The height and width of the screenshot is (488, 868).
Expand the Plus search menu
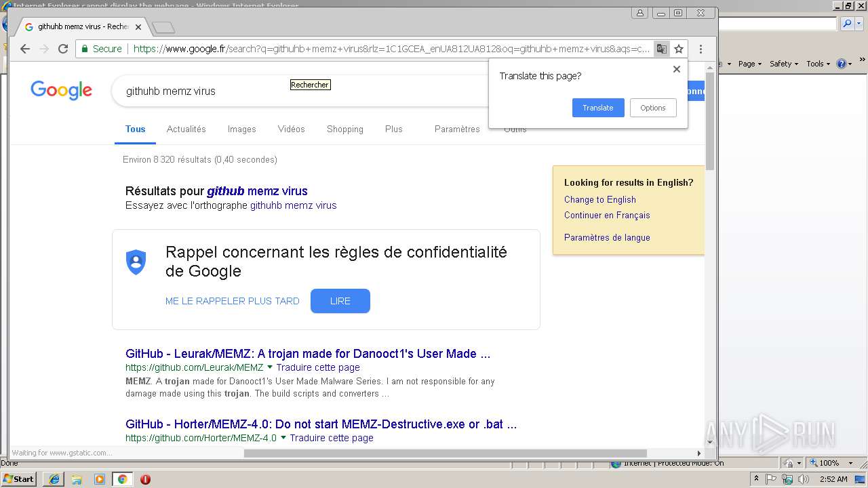(394, 129)
